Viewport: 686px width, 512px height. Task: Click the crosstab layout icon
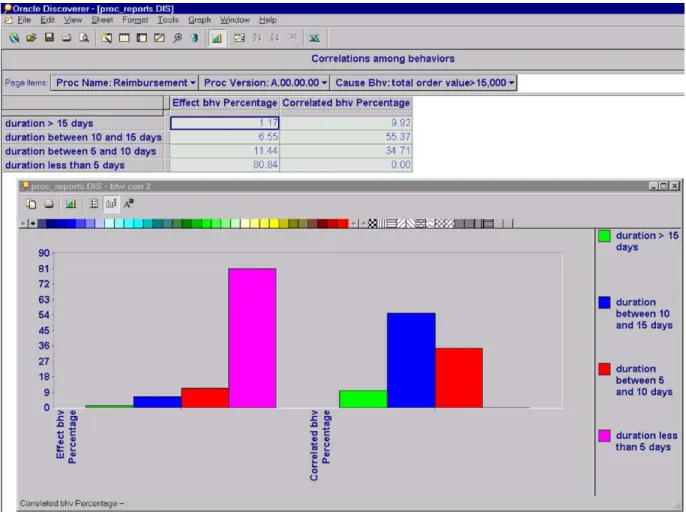pyautogui.click(x=142, y=38)
